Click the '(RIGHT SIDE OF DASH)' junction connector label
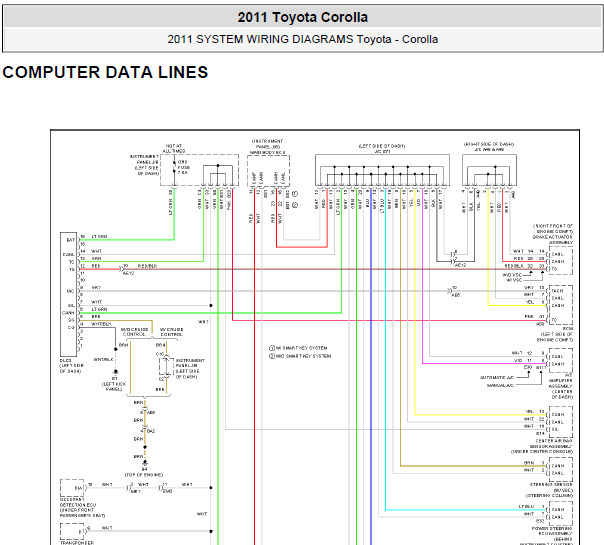This screenshot has height=545, width=604. tap(489, 144)
